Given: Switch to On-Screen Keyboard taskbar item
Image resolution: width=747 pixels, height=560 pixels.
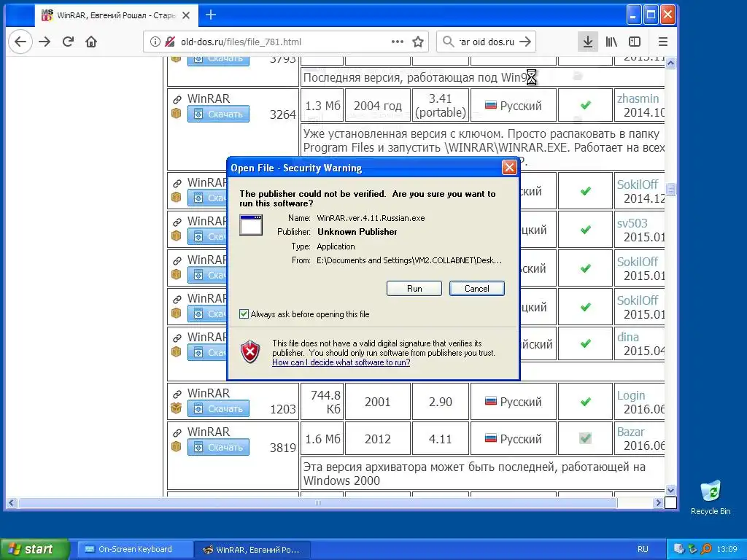Looking at the screenshot, I should click(134, 549).
